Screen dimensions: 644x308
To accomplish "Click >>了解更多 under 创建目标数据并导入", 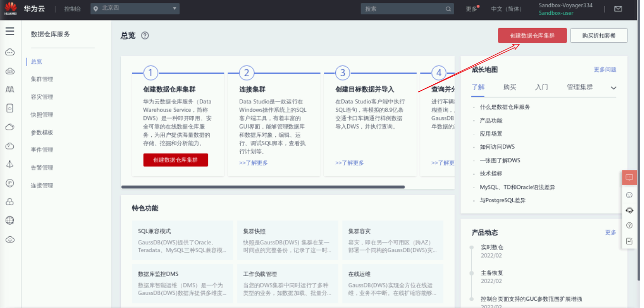I will click(x=350, y=163).
